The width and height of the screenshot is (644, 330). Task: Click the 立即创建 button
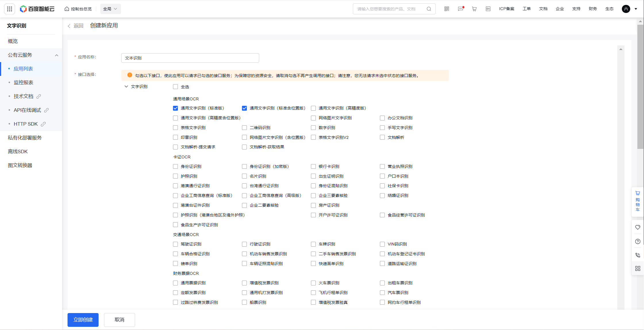pyautogui.click(x=83, y=320)
